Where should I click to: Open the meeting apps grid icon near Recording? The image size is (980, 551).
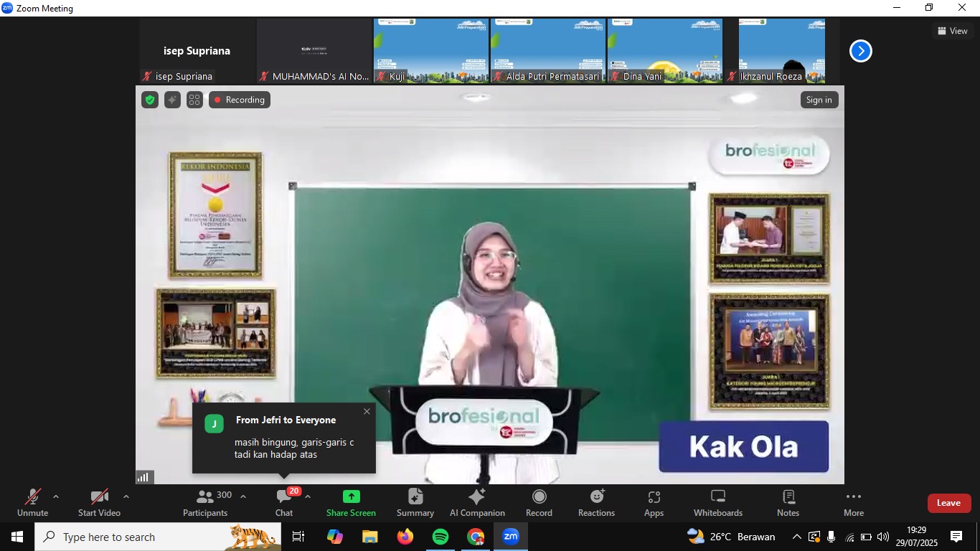click(x=194, y=100)
